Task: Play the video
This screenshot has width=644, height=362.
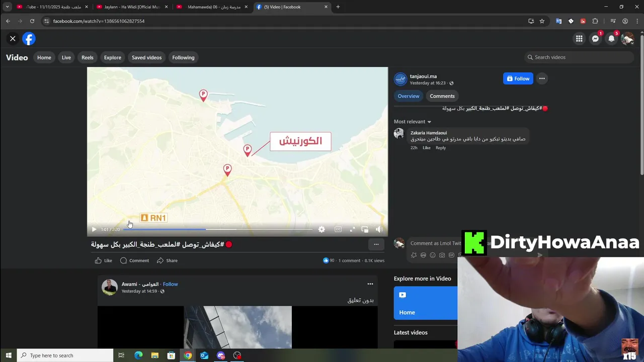Action: [94, 229]
